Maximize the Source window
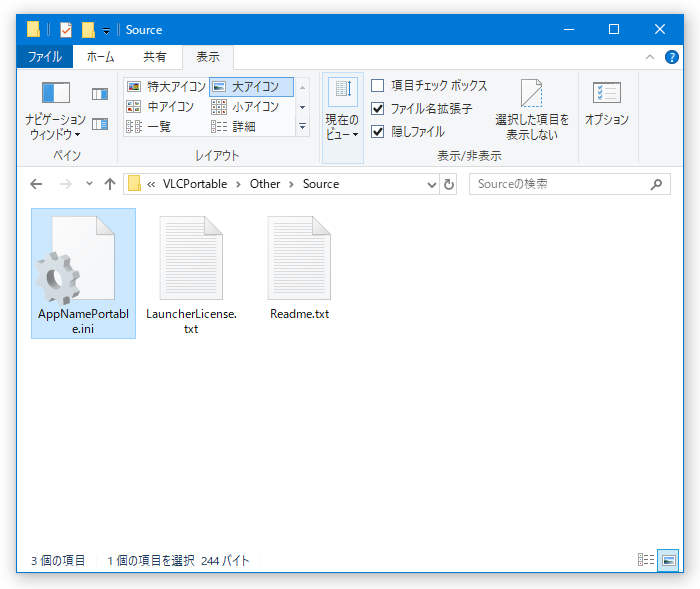 click(x=614, y=29)
